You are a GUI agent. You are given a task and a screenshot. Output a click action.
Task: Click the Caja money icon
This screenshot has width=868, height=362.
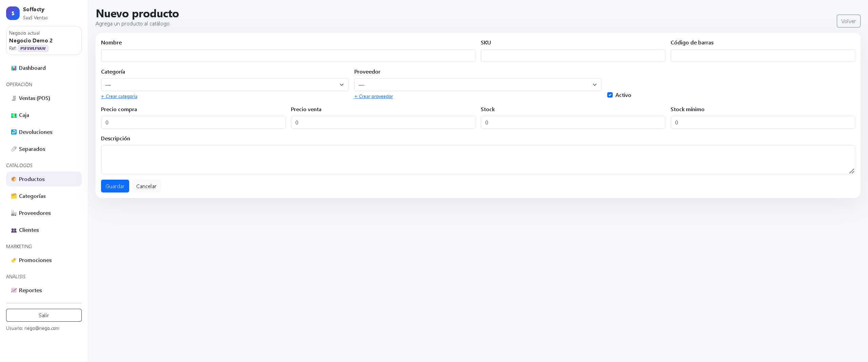(14, 115)
